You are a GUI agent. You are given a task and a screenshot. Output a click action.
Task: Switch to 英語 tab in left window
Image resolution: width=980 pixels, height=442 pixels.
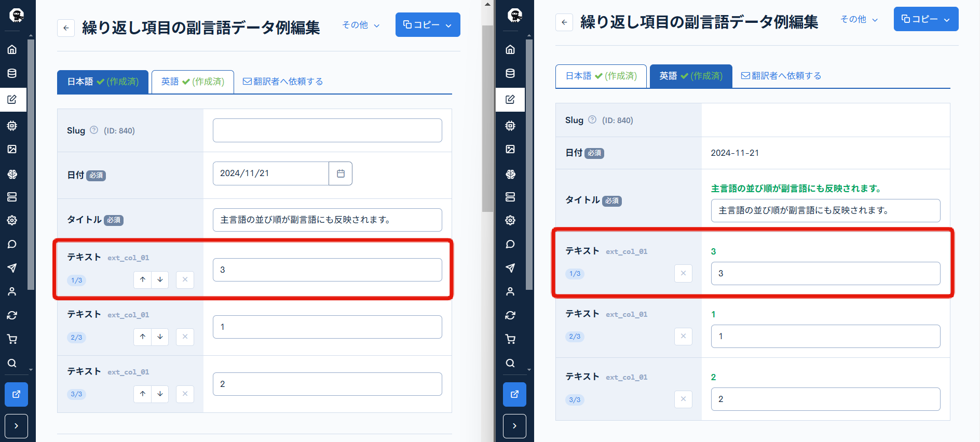[x=193, y=82]
